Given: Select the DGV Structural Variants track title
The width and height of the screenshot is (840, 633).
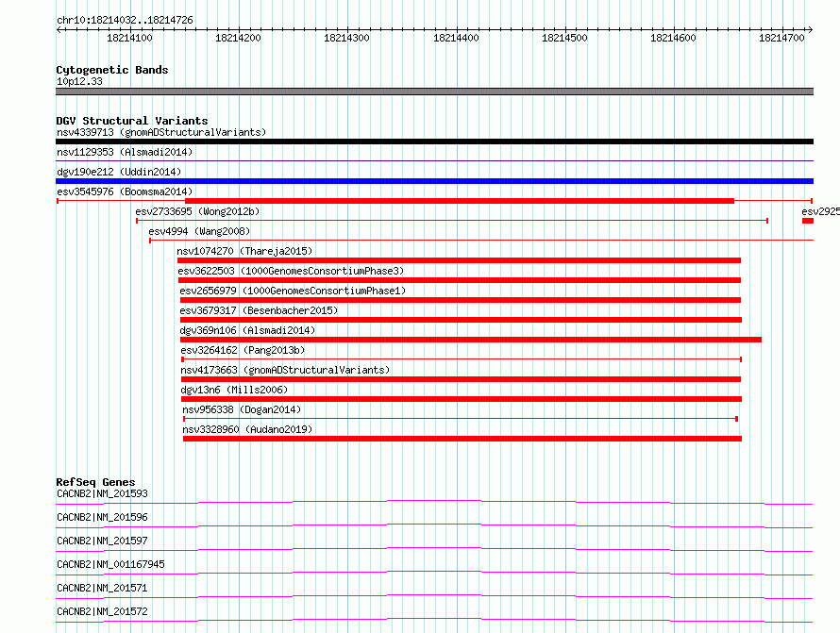Looking at the screenshot, I should tap(132, 121).
